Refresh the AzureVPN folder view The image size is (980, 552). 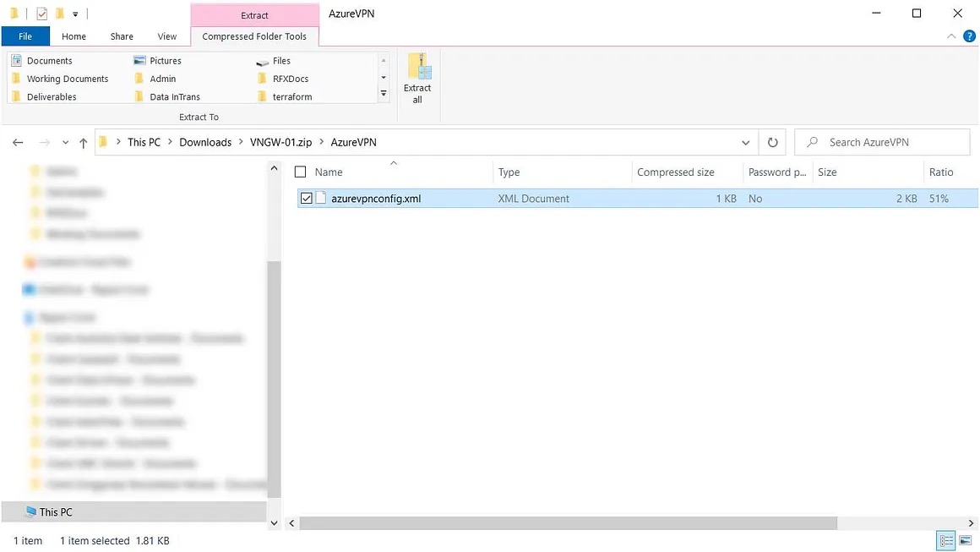(x=772, y=143)
